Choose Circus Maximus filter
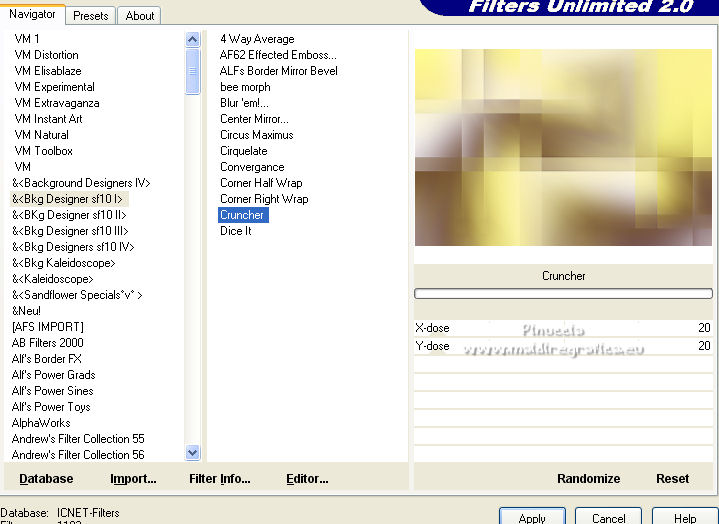719x524 pixels. [256, 135]
